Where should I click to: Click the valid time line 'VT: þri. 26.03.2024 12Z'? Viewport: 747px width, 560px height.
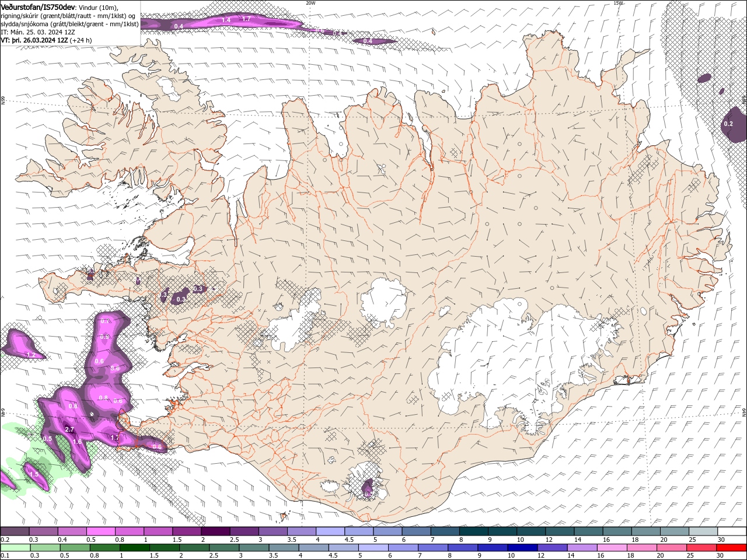34,41
